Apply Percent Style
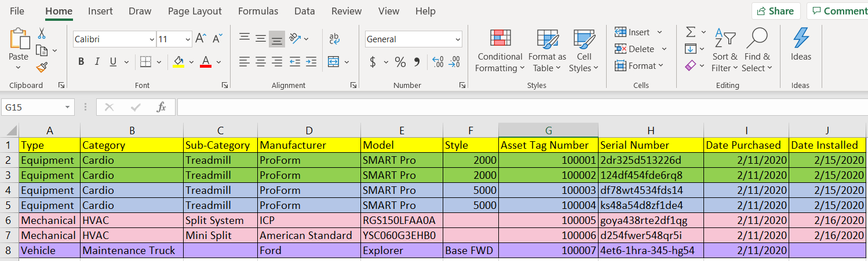Screen dimensions: 868x261 click(x=400, y=62)
